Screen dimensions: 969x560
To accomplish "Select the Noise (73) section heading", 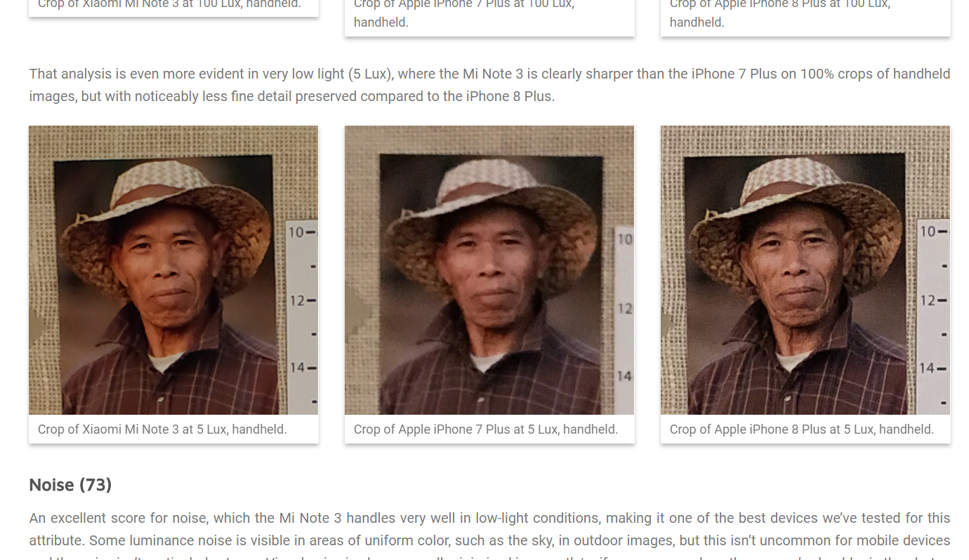I will (x=70, y=485).
